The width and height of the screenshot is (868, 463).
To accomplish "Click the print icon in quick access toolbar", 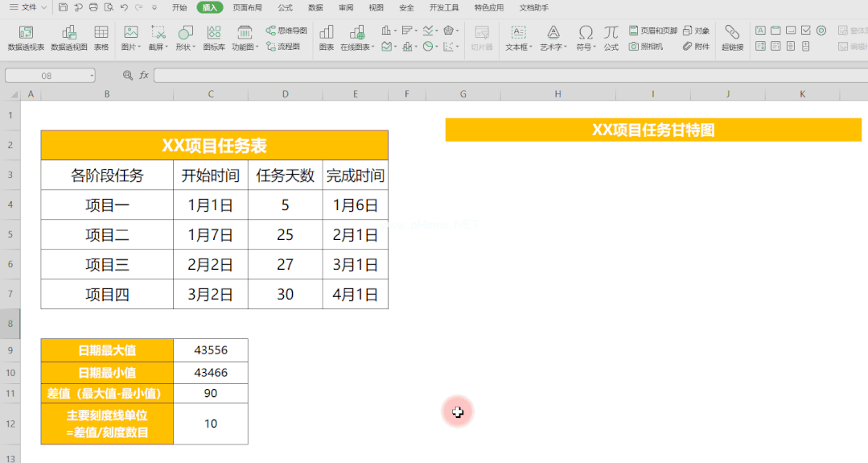I will click(x=93, y=8).
